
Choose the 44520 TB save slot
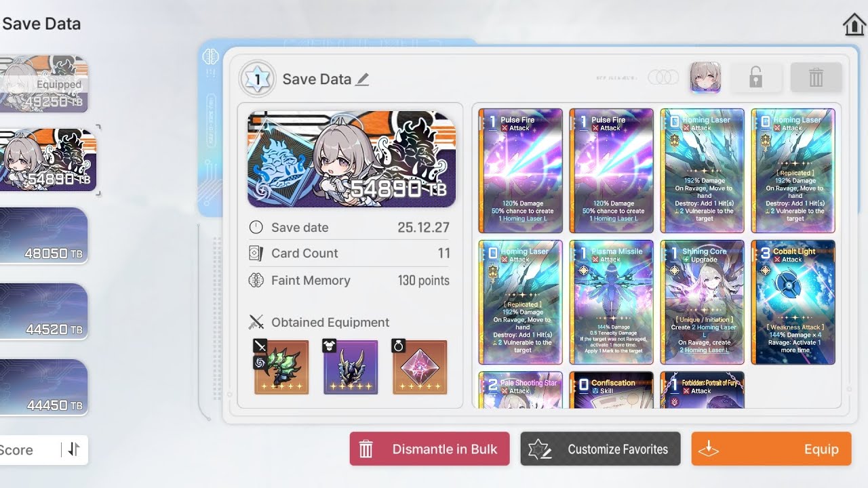click(44, 311)
